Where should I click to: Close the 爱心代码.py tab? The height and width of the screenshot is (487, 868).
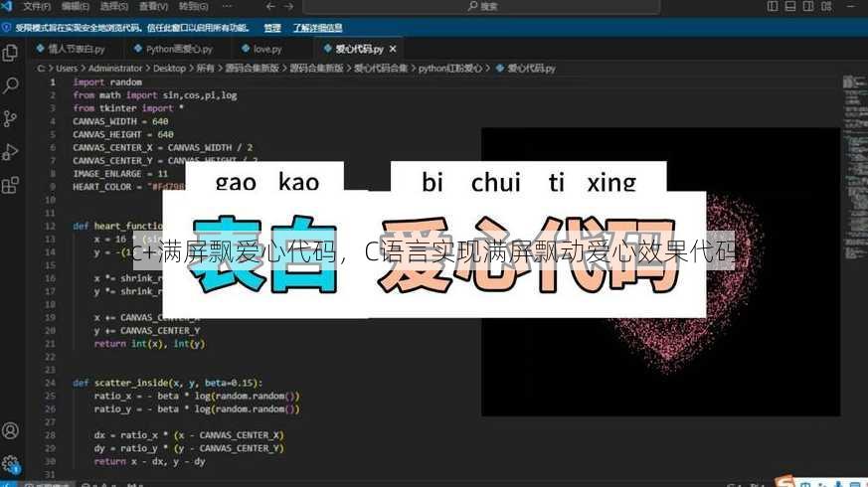(x=393, y=49)
